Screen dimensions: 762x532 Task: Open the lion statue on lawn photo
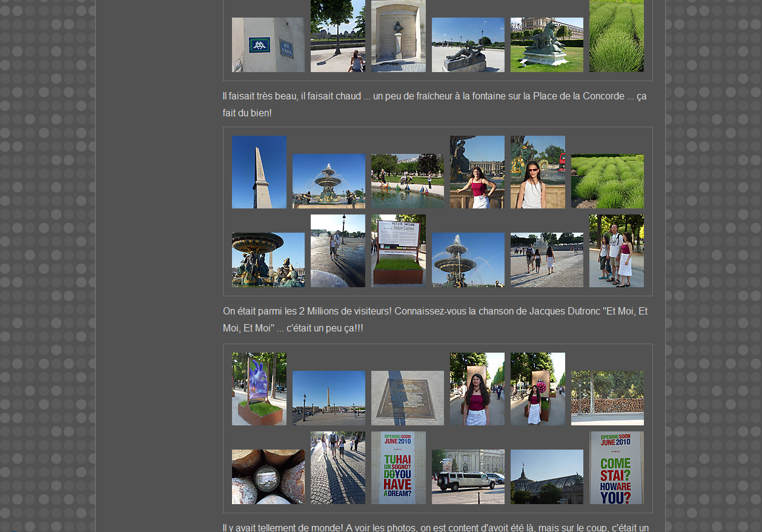(x=546, y=45)
